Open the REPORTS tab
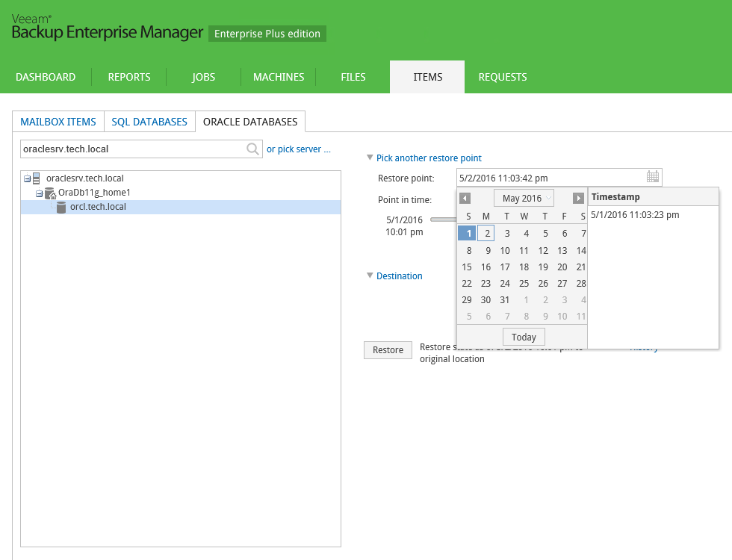 (x=129, y=77)
